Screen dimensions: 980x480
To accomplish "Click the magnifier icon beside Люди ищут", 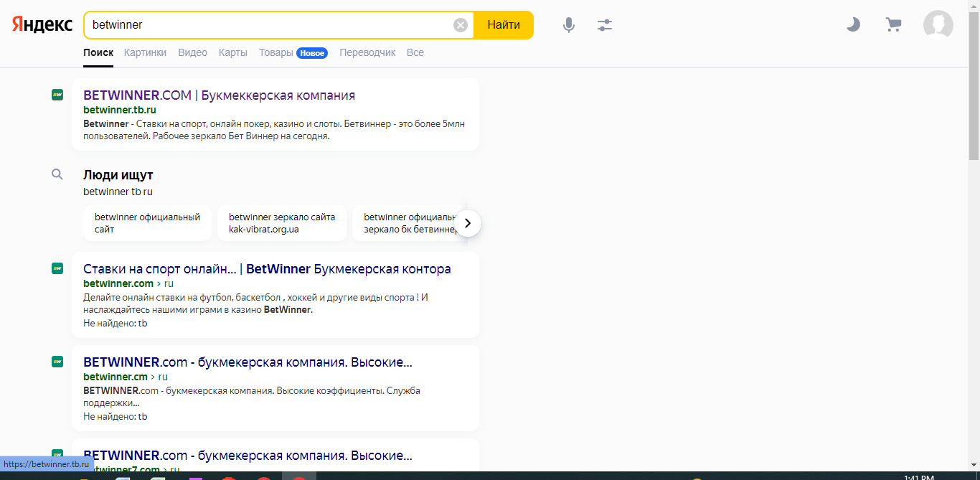I will click(x=57, y=174).
